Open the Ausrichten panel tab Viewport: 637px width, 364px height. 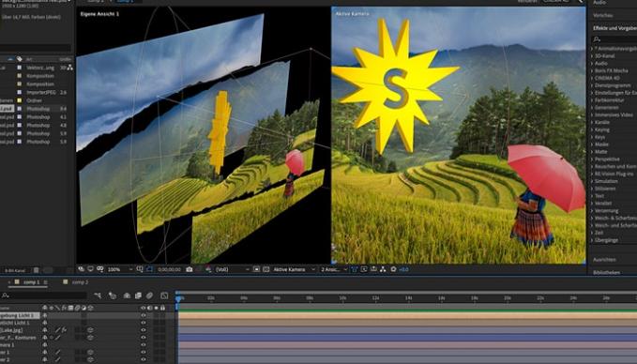(x=604, y=260)
